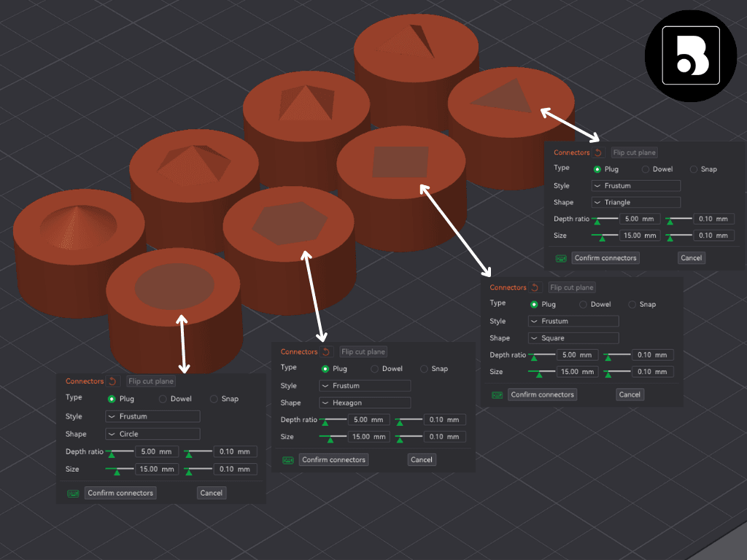This screenshot has height=560, width=747.
Task: Click Depth ratio 5.00 mm field, Circle panel
Action: (x=157, y=451)
